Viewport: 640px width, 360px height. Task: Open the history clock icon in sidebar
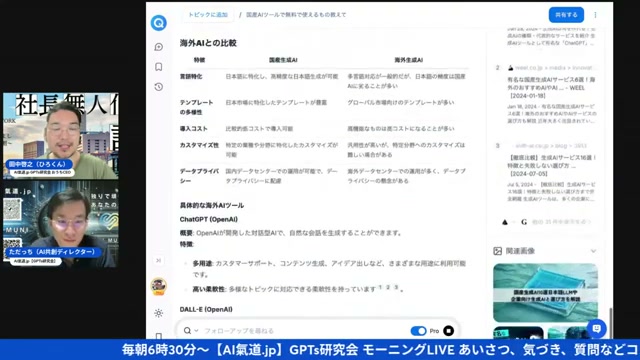(159, 87)
